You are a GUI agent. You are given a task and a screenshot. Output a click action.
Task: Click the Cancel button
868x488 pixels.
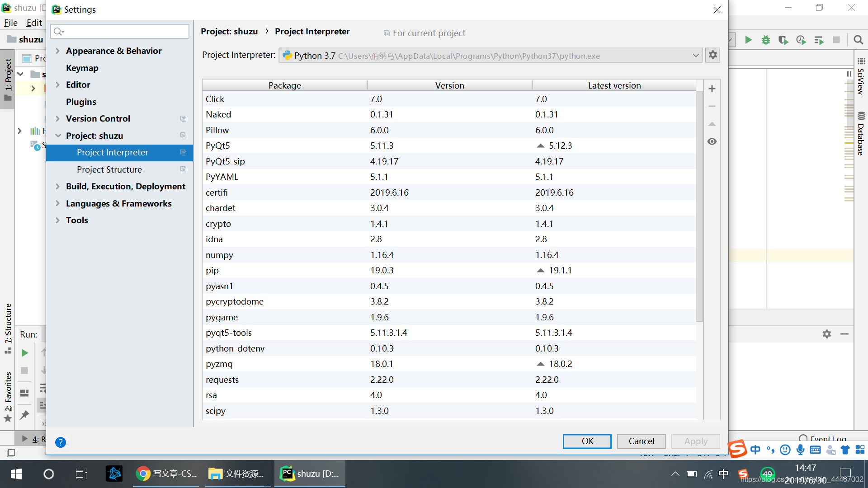[x=641, y=441]
